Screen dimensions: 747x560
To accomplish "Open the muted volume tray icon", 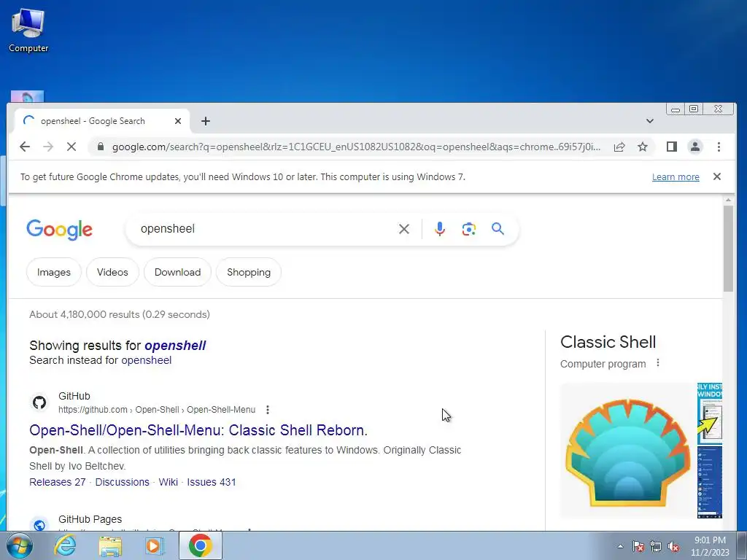I will click(673, 546).
